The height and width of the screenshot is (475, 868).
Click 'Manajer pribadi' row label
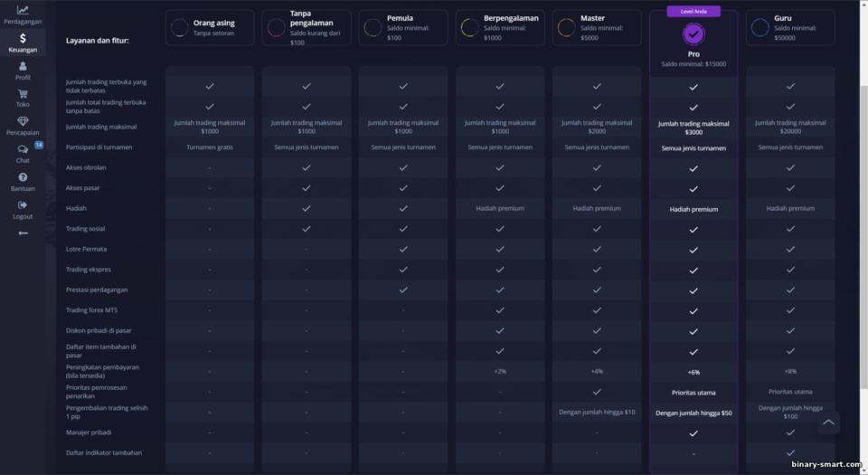tap(89, 432)
